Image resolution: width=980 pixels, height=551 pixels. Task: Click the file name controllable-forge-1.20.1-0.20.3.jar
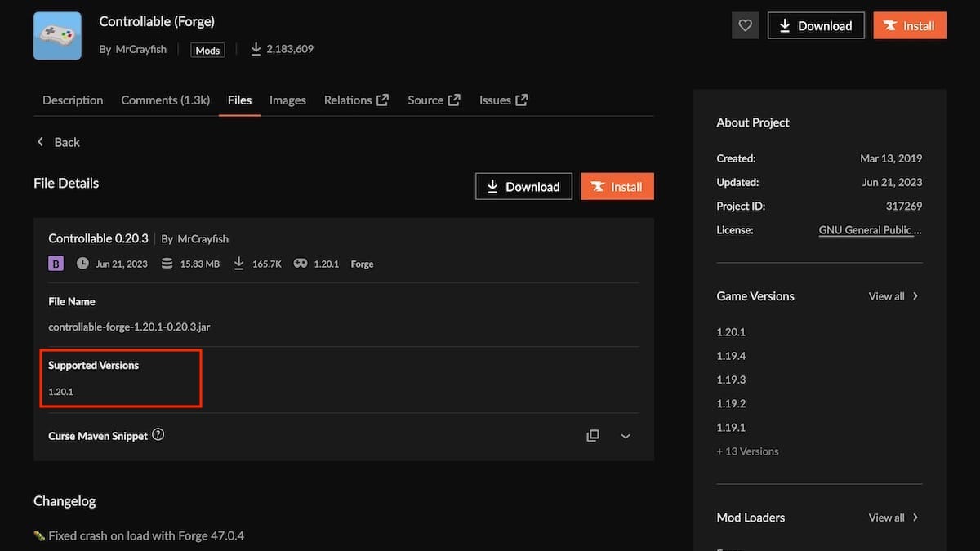[130, 327]
